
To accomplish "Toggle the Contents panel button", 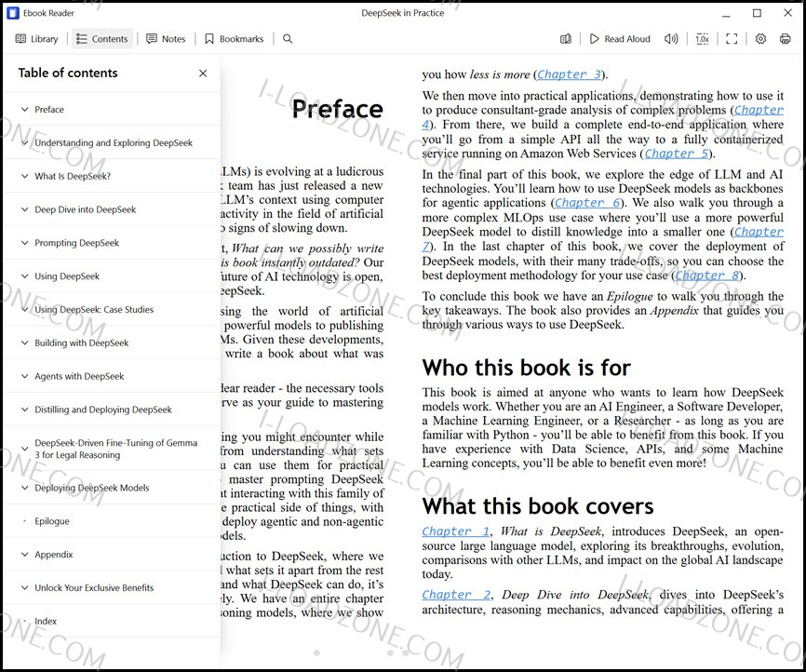I will coord(101,39).
